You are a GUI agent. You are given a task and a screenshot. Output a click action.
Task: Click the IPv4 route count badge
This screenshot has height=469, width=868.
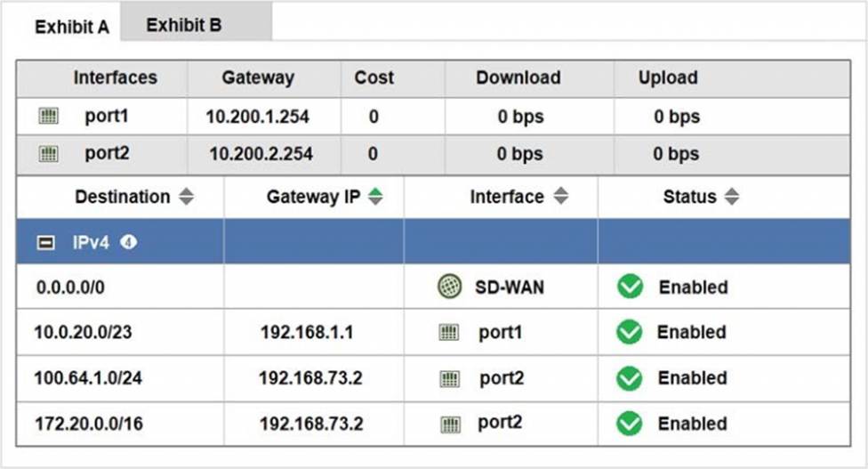point(128,242)
